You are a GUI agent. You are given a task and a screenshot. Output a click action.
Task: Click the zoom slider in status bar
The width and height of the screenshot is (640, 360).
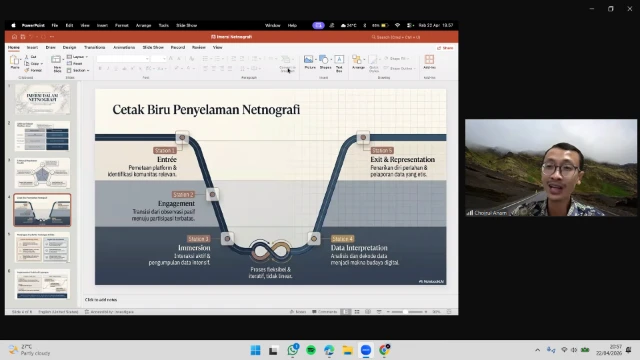tap(407, 312)
